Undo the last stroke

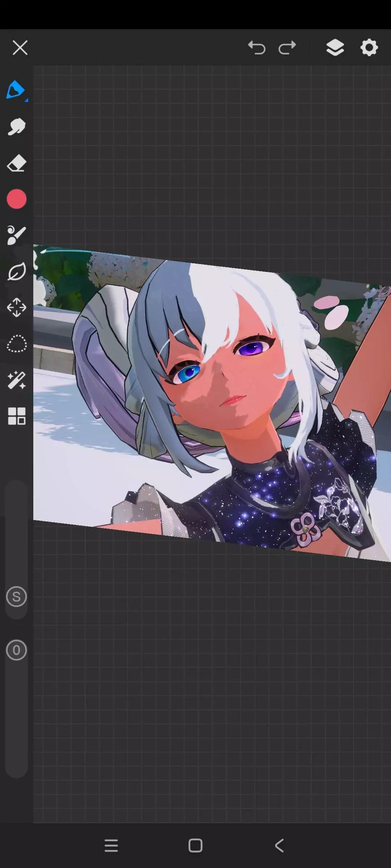257,48
